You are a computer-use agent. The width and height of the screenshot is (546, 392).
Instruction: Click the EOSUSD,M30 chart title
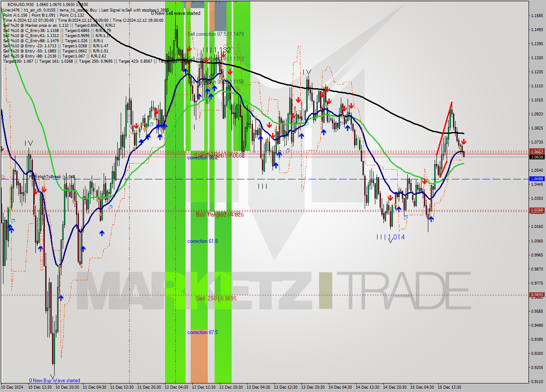(21, 5)
